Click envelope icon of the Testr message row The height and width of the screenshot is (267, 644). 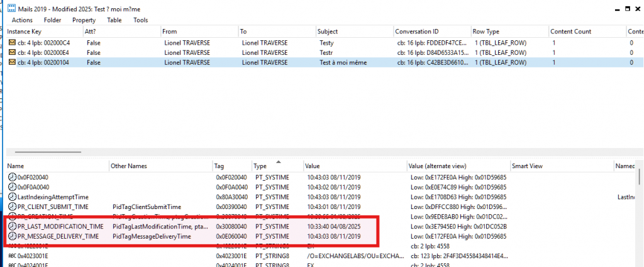tap(12, 52)
